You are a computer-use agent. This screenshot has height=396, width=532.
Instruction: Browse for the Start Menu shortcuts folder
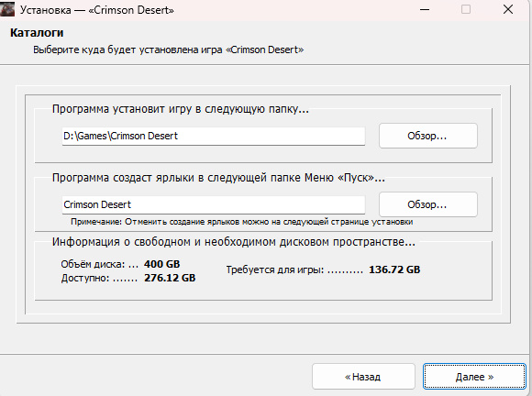tap(428, 204)
